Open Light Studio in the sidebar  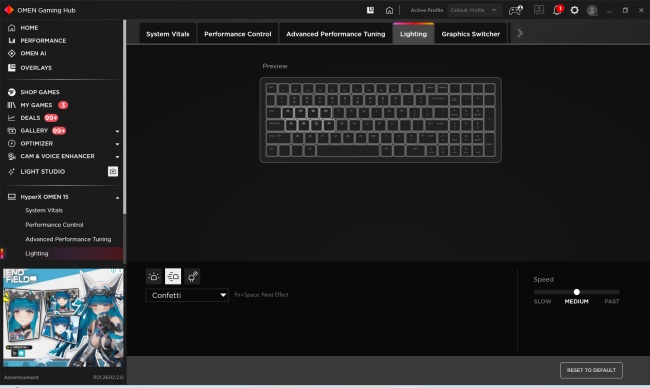coord(42,172)
